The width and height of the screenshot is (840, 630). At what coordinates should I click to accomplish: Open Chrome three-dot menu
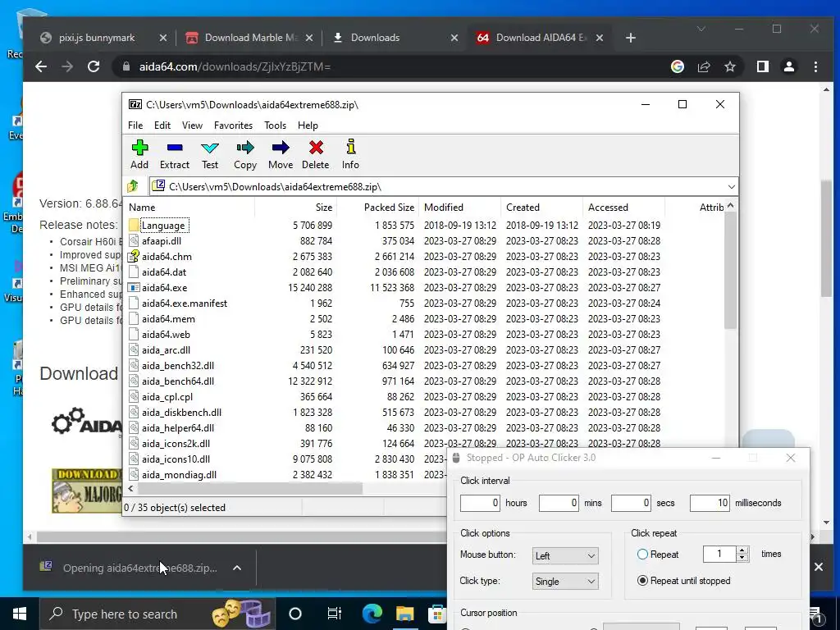[815, 66]
